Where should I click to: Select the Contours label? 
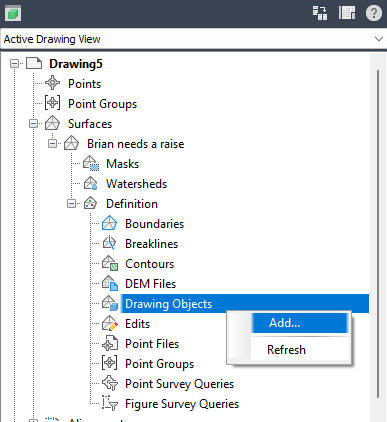149,264
